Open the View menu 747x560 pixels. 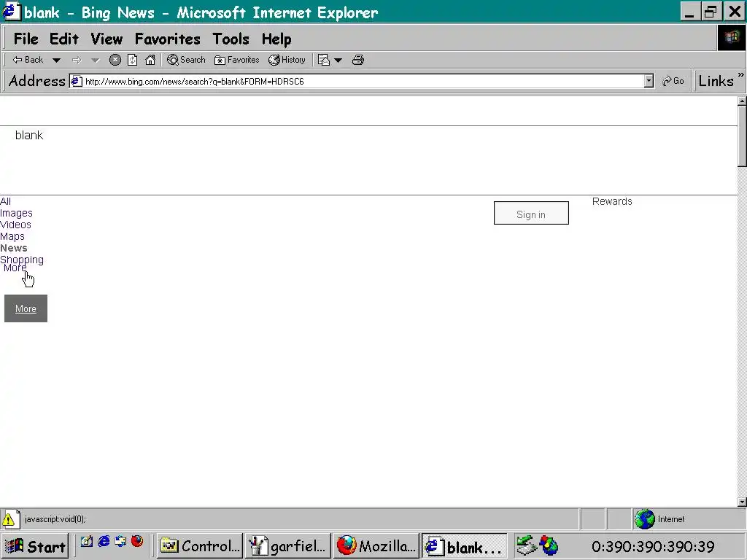tap(107, 39)
